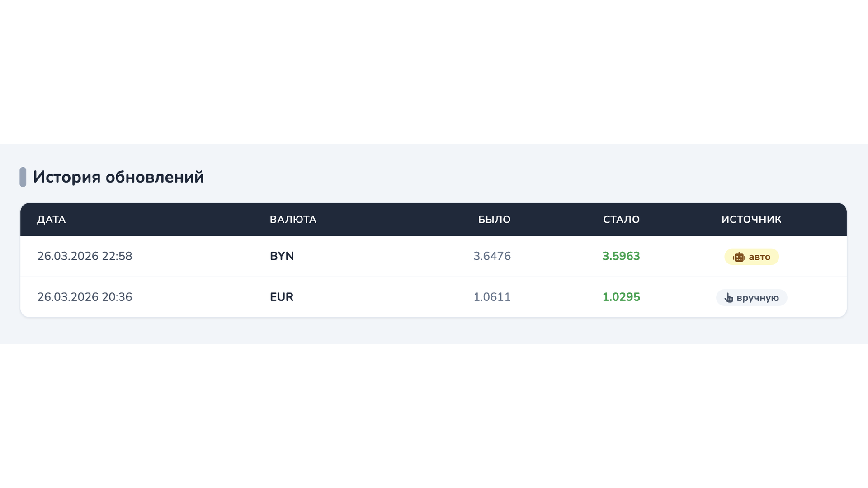Click the old EUR rate 1.0611
868x488 pixels.
tap(492, 297)
